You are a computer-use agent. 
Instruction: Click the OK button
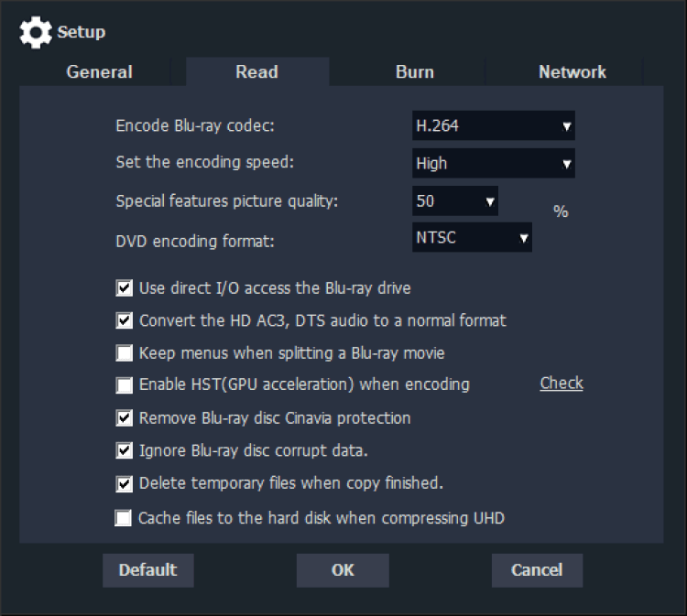point(343,570)
